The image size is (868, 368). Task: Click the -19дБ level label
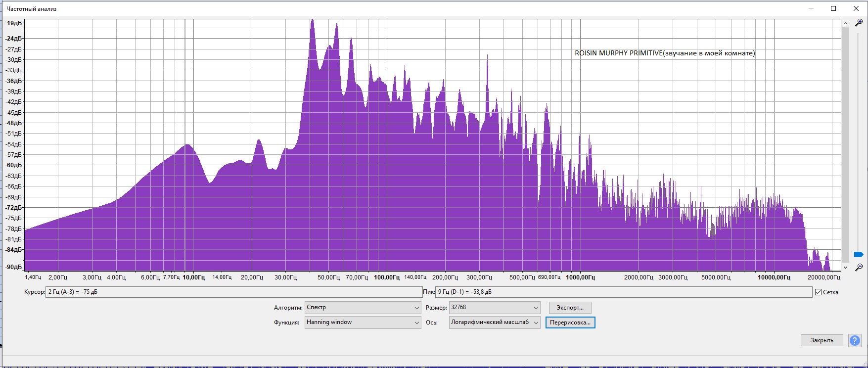(14, 23)
